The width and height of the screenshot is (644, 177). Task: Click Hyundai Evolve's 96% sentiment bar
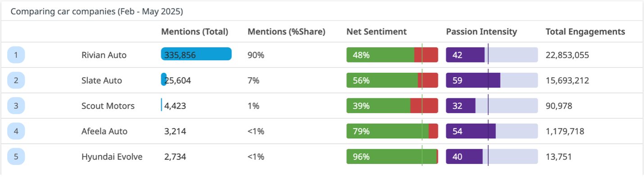tap(392, 157)
